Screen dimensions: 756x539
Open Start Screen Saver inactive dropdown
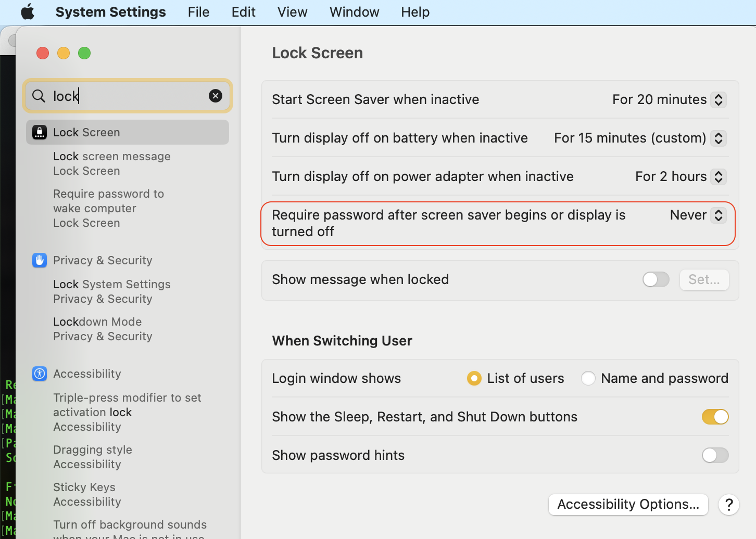pos(718,99)
